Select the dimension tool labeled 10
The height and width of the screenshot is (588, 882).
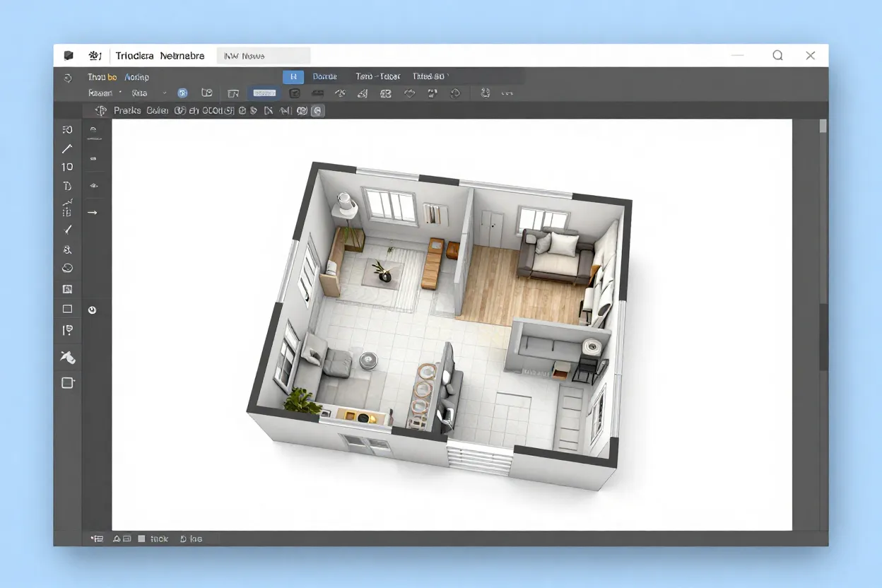click(67, 167)
